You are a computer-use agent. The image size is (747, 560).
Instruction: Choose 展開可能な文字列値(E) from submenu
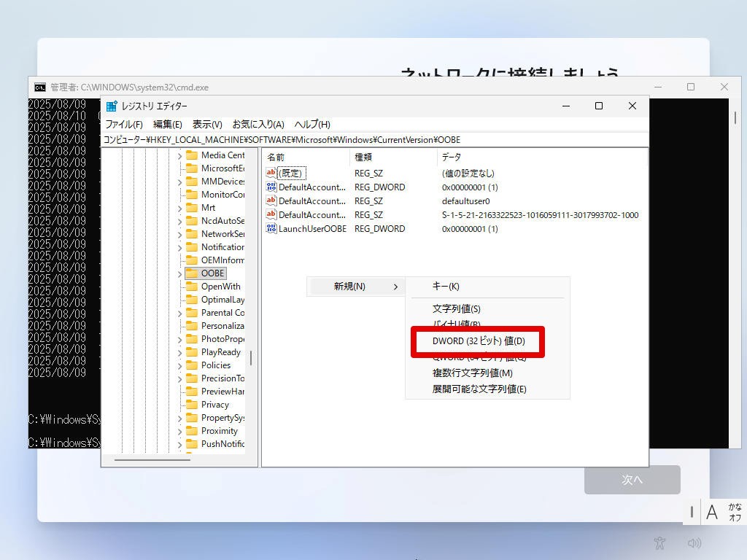487,389
